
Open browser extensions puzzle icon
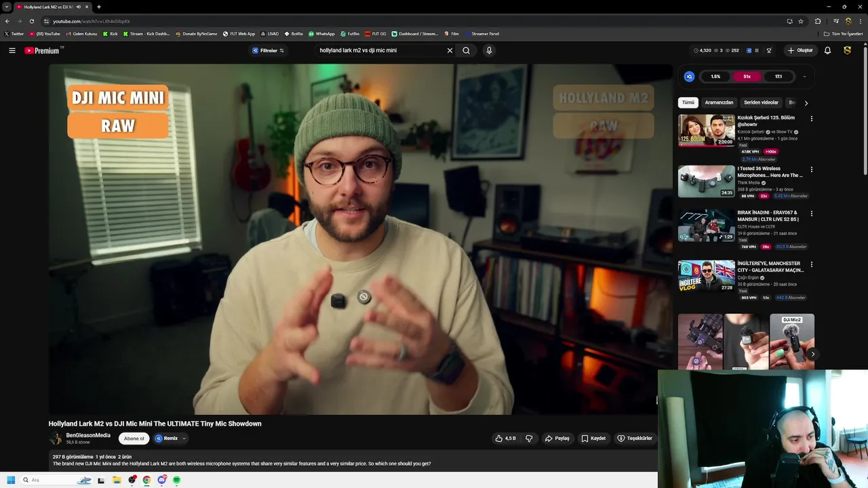[818, 21]
